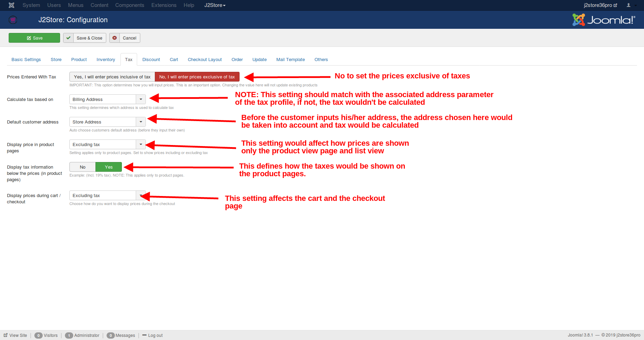Click the Messages count badge
The width and height of the screenshot is (644, 340).
110,335
